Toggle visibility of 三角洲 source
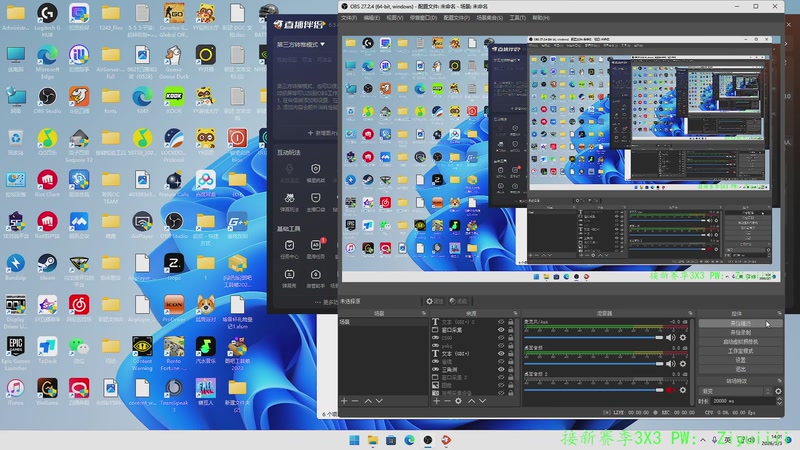800x450 pixels. (x=501, y=369)
